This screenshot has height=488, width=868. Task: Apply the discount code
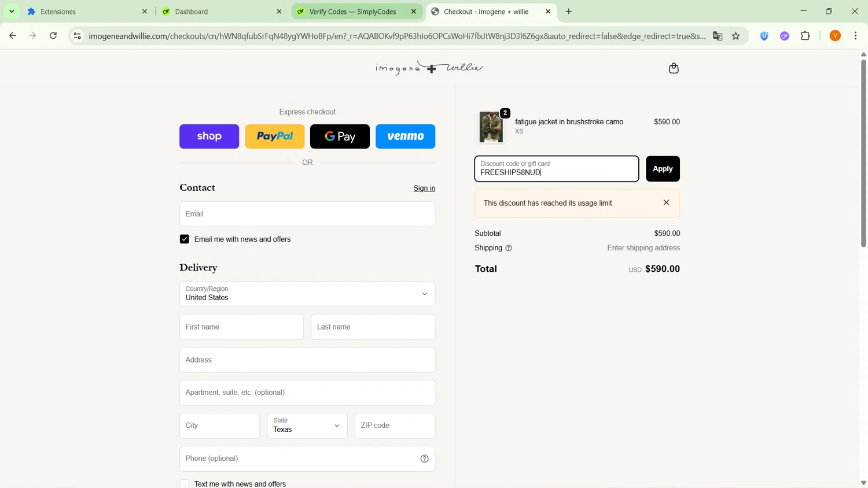(663, 169)
